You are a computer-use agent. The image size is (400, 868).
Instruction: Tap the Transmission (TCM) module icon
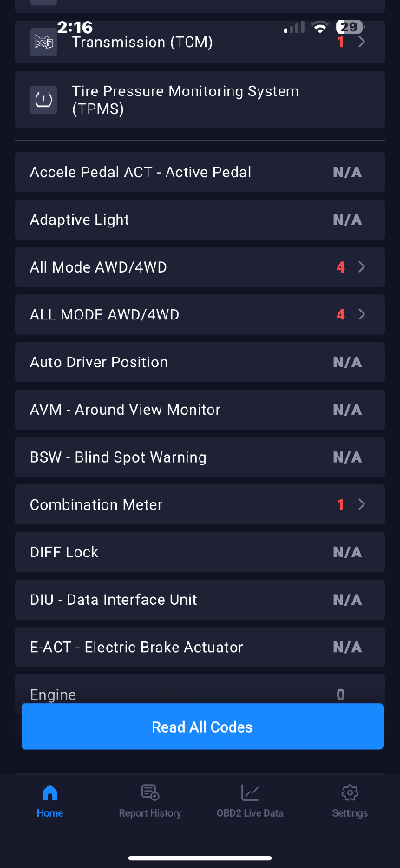pyautogui.click(x=43, y=42)
